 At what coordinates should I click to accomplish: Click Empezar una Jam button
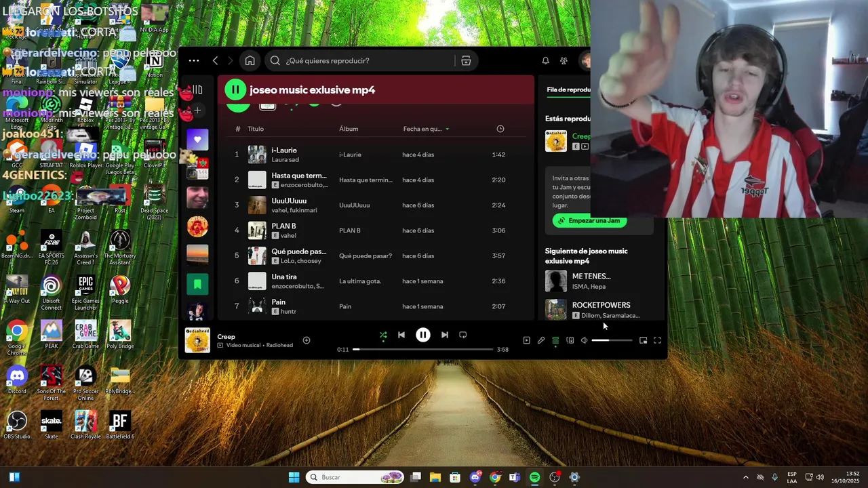point(590,220)
